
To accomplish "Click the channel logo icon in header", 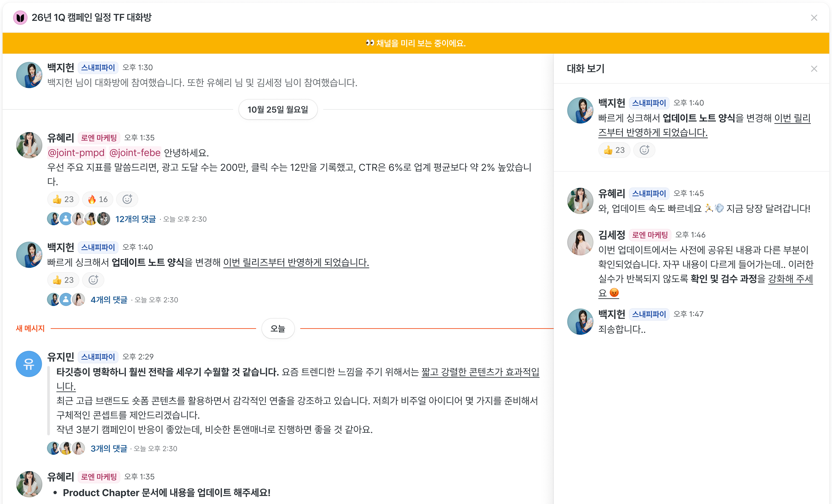I will point(20,18).
